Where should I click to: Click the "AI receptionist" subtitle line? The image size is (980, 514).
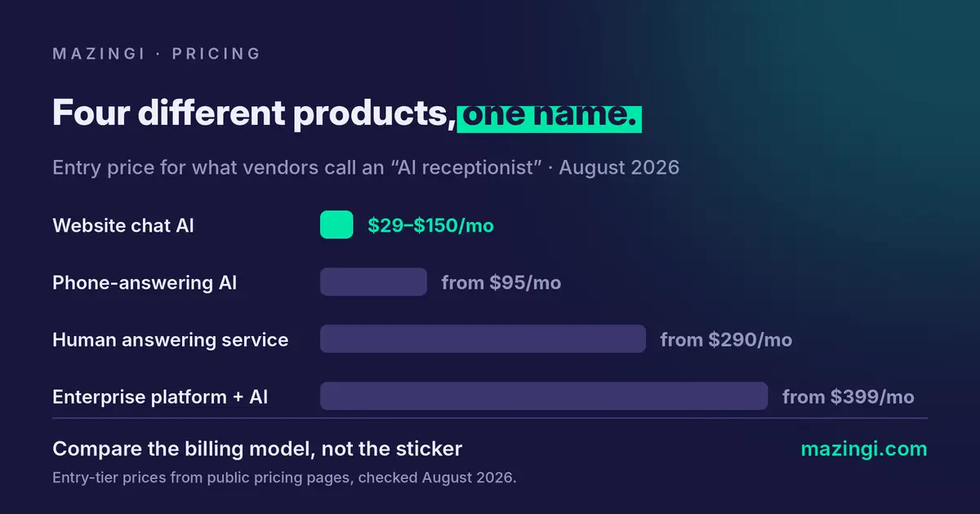[366, 168]
